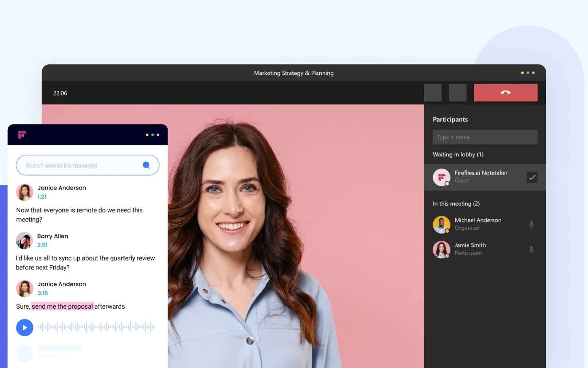Viewport: 588px width, 368px height.
Task: Select 'Fireflies.ai Notetaker' name in lobby
Action: pyautogui.click(x=481, y=173)
